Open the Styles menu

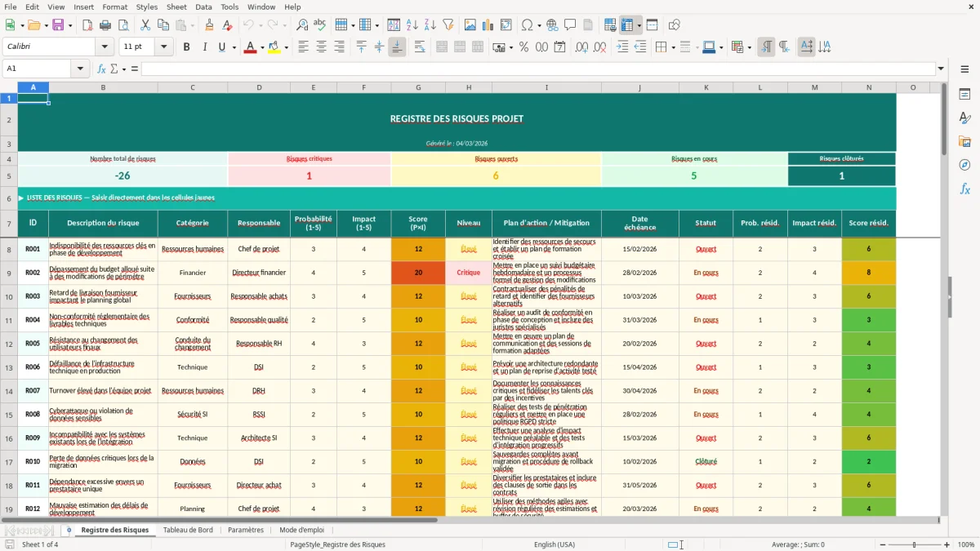[x=147, y=7]
